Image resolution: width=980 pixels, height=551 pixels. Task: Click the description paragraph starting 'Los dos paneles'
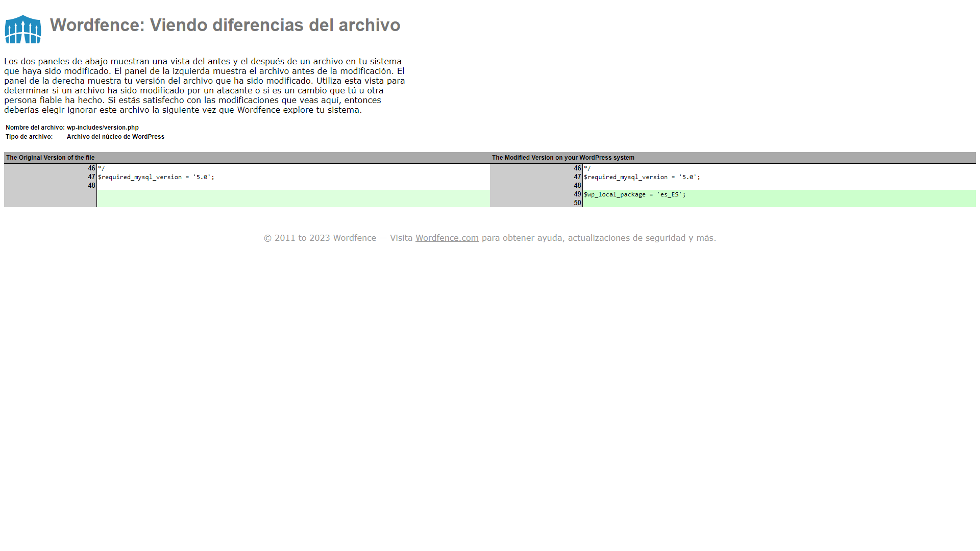[205, 86]
